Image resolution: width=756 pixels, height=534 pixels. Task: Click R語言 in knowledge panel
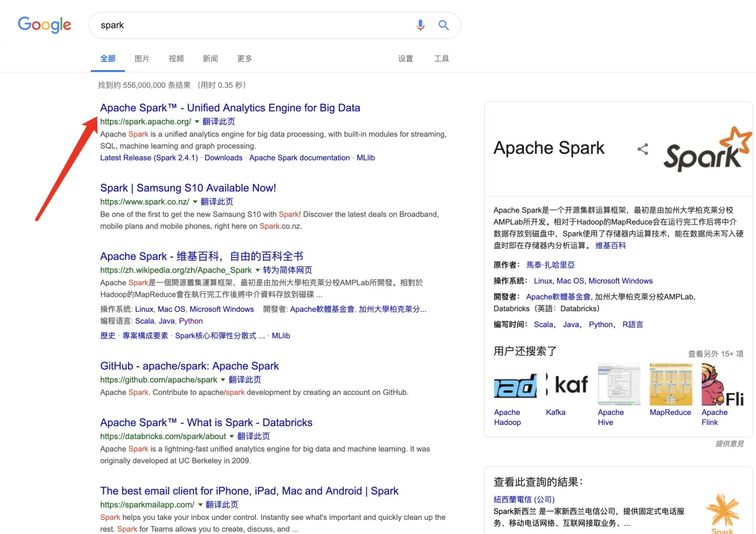[633, 325]
